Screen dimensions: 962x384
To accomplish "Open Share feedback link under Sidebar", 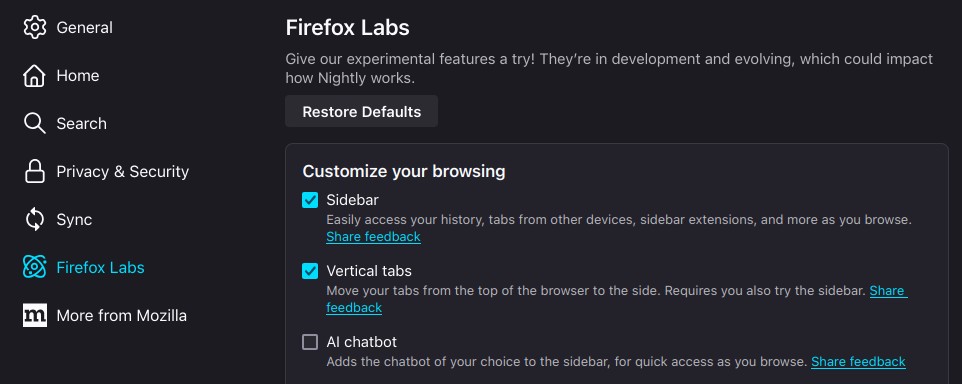I will [373, 237].
